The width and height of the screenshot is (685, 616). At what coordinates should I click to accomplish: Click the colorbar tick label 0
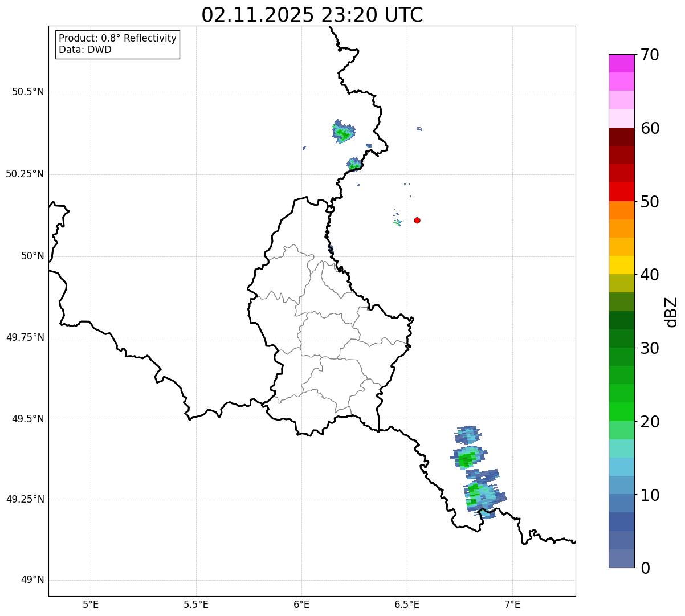click(645, 568)
